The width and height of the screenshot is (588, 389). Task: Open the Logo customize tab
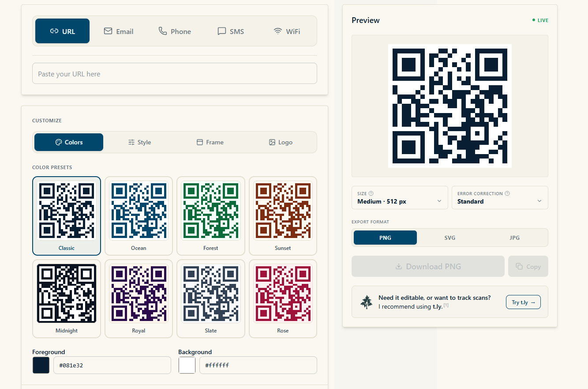coord(281,142)
